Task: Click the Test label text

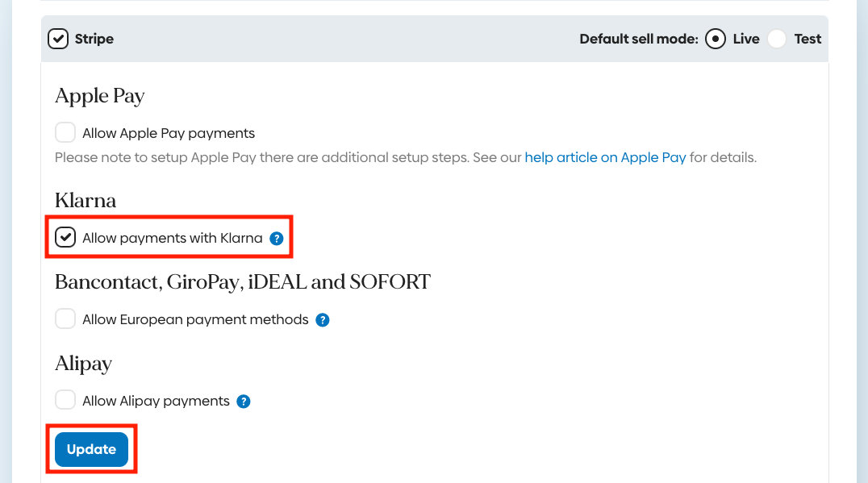Action: 807,39
